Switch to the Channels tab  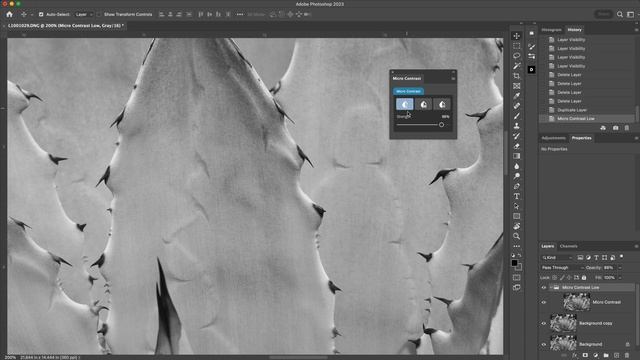569,246
